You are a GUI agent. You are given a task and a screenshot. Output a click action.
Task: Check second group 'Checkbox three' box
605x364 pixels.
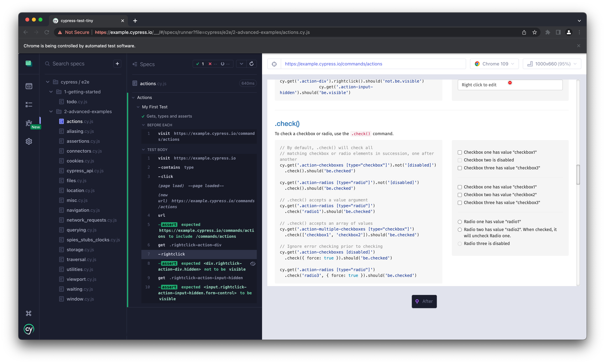[x=460, y=203]
